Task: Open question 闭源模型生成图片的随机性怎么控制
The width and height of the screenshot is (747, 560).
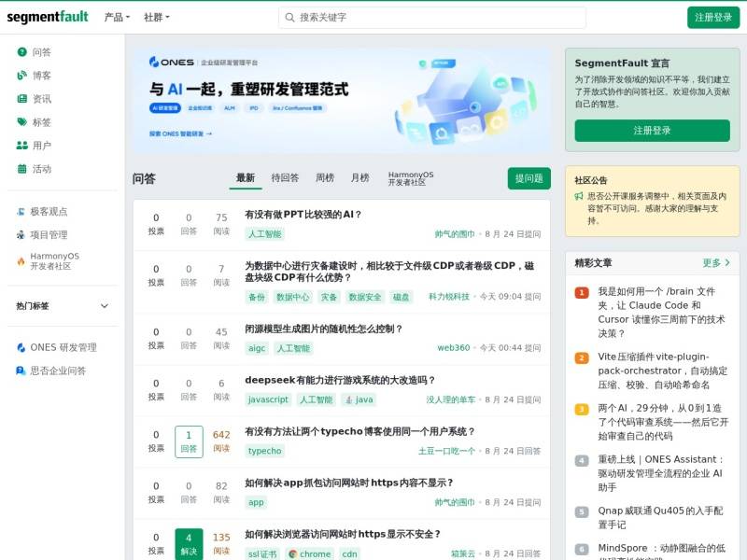Action: [x=323, y=329]
